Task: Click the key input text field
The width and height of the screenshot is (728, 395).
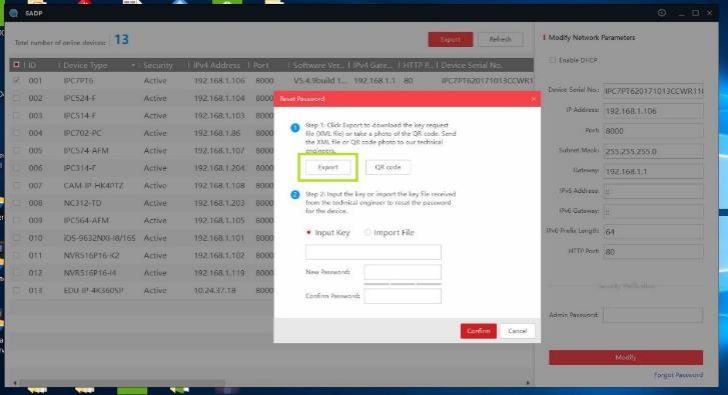Action: (373, 252)
